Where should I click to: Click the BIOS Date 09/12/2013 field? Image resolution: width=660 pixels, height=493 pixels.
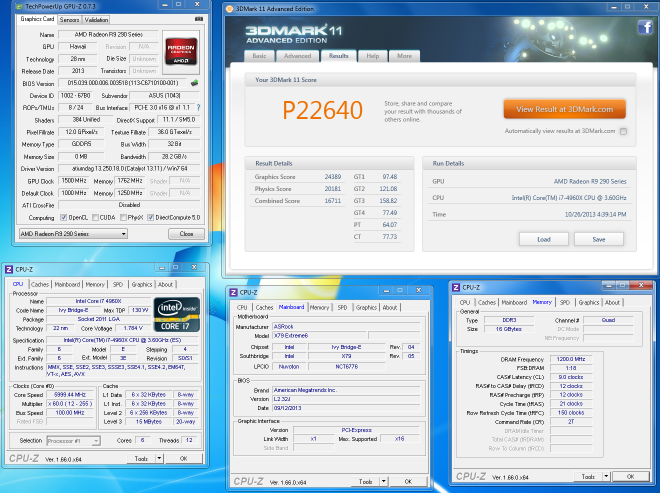(x=346, y=408)
